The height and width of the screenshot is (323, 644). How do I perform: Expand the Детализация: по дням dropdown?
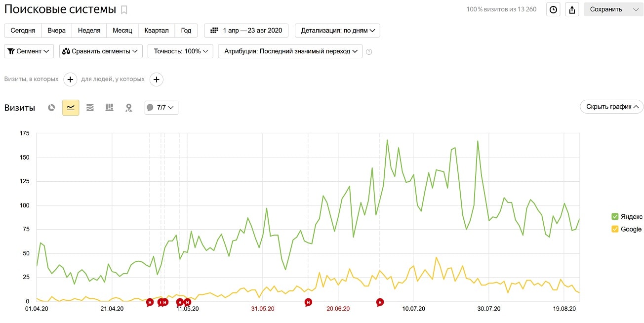[337, 31]
